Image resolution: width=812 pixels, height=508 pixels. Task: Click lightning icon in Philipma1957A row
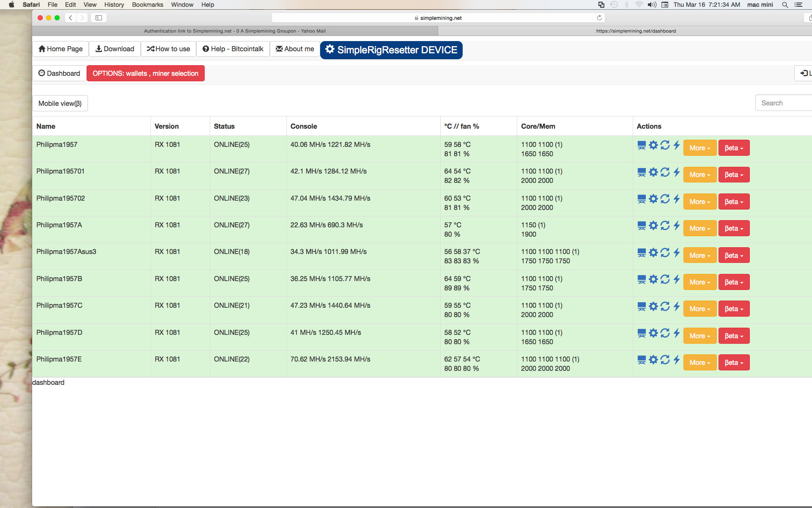click(x=676, y=226)
